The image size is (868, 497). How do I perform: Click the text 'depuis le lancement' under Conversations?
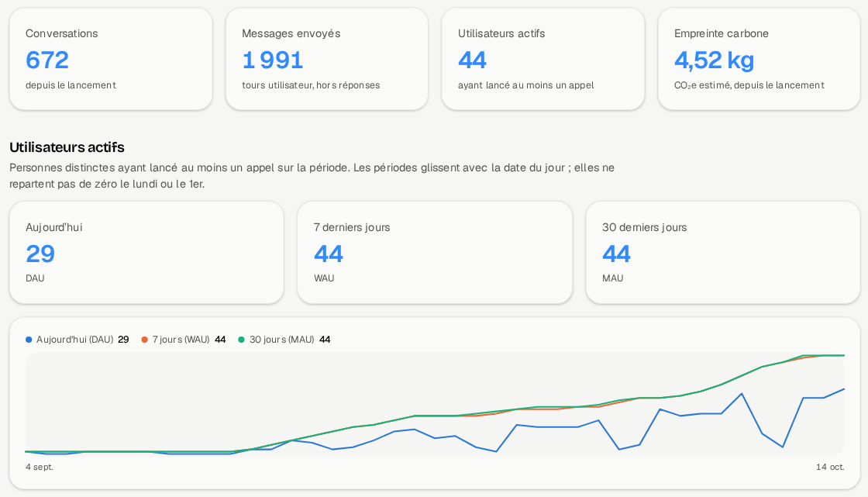coord(71,85)
